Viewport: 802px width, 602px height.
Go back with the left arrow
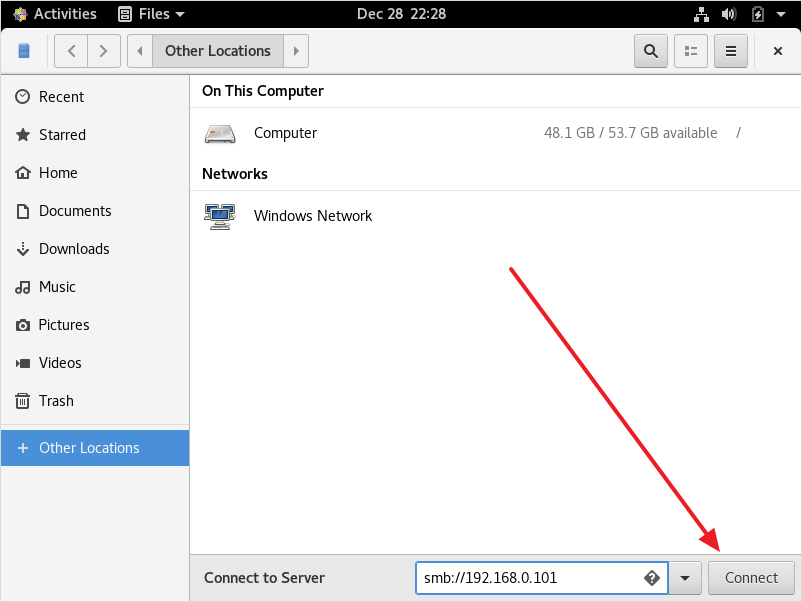[72, 51]
